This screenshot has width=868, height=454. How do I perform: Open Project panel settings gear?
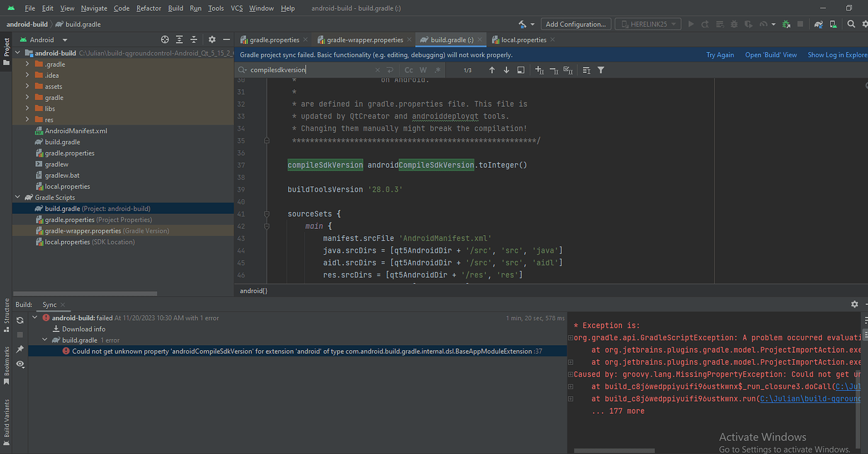pyautogui.click(x=211, y=39)
